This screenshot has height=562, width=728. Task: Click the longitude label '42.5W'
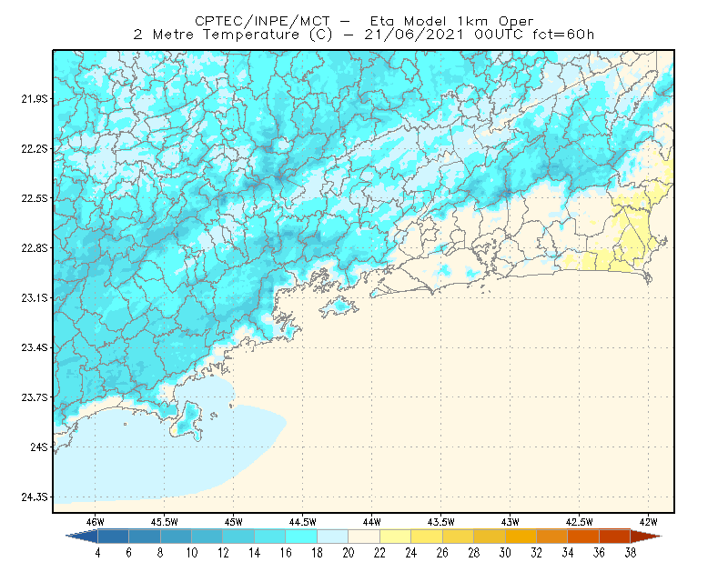[580, 522]
